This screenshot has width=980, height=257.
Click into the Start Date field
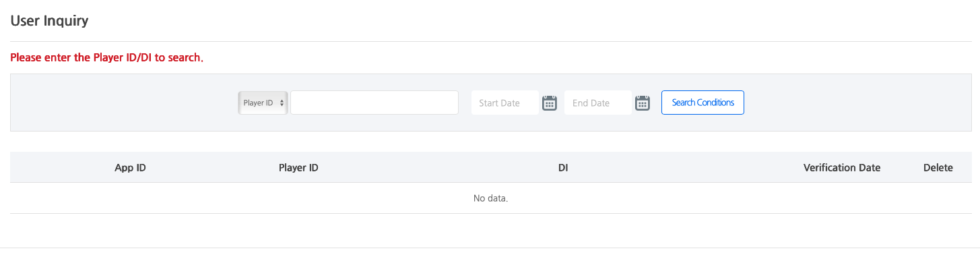pyautogui.click(x=505, y=103)
